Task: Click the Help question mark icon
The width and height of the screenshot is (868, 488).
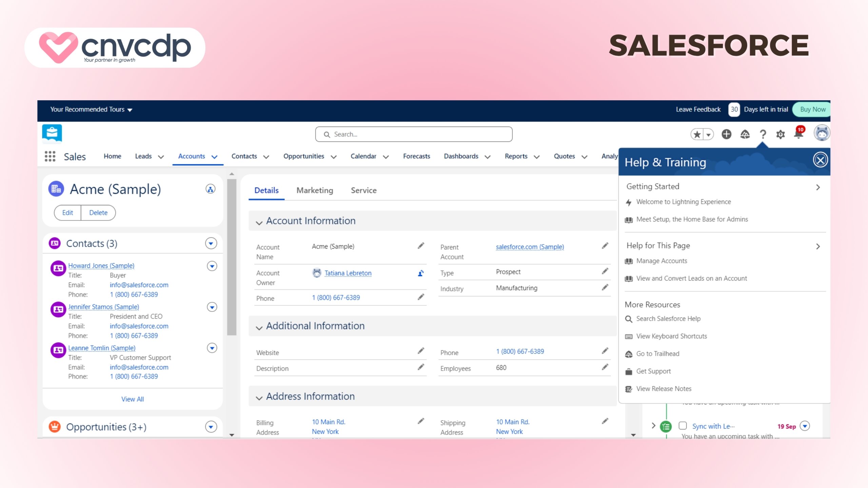Action: coord(762,134)
